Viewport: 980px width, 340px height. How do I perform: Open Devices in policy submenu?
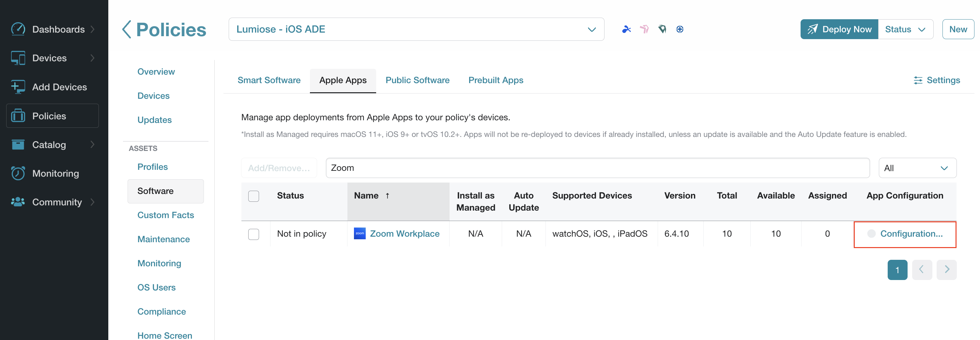coord(153,96)
